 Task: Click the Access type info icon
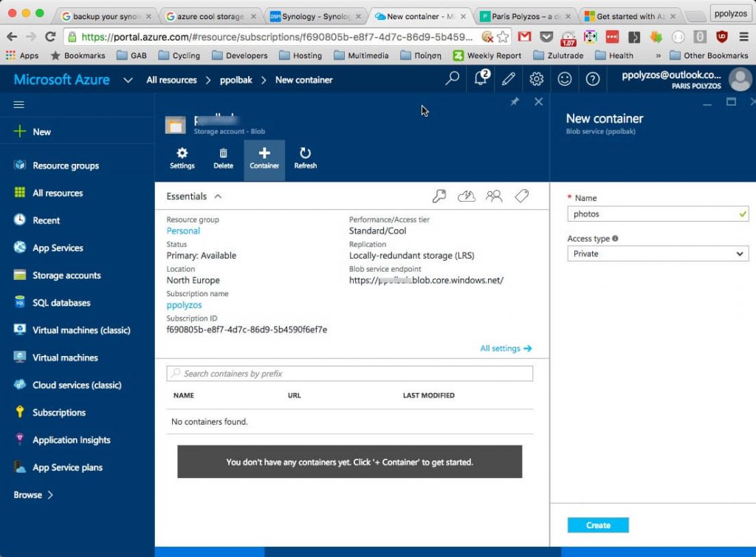point(615,238)
